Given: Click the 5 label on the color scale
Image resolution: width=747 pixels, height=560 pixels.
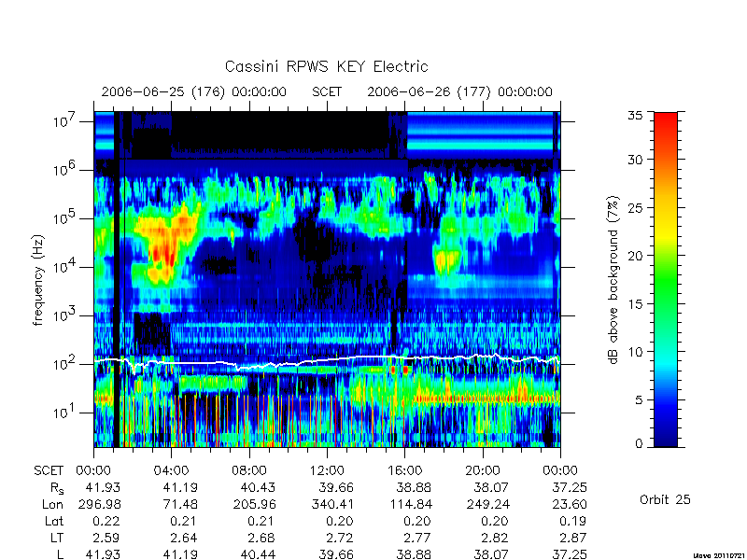Looking at the screenshot, I should [x=639, y=399].
